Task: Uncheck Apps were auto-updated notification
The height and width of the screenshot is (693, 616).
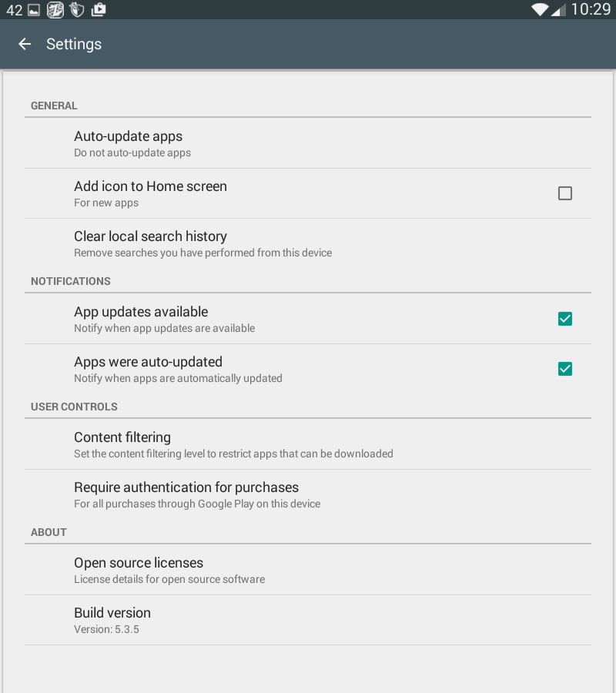Action: pos(565,368)
